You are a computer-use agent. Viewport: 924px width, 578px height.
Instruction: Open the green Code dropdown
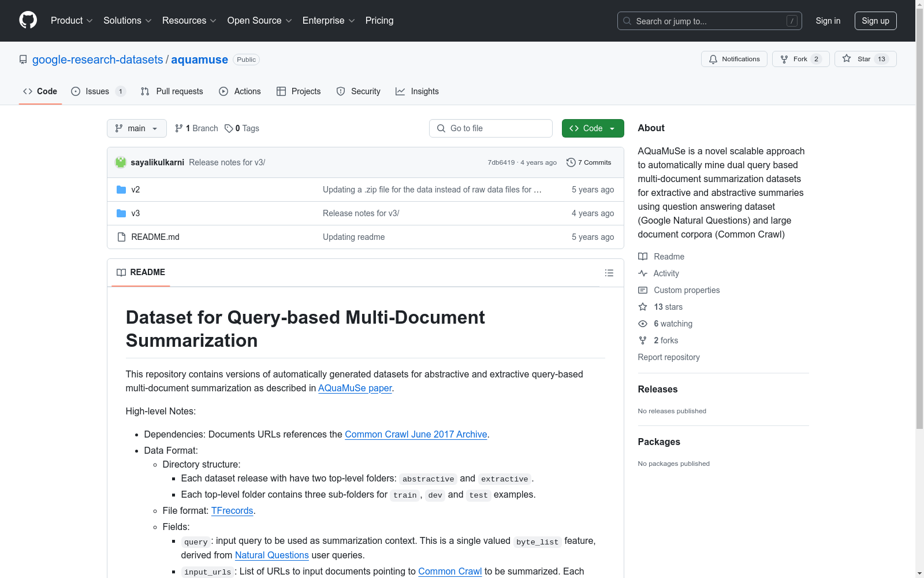click(593, 128)
